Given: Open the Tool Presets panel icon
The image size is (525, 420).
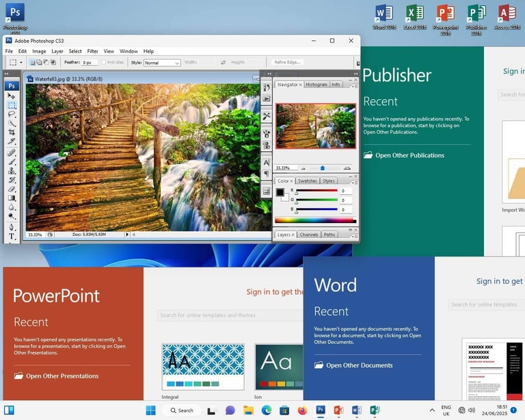Looking at the screenshot, I should [x=267, y=116].
